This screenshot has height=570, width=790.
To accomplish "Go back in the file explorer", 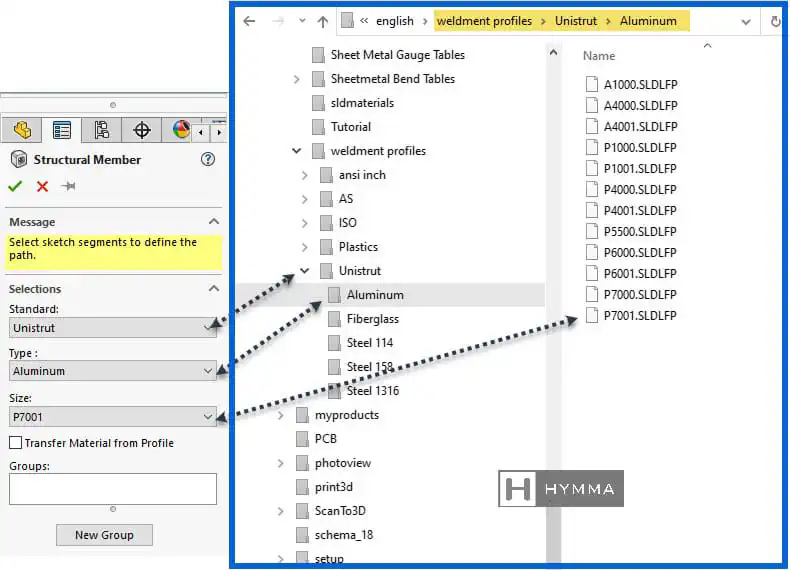I will (249, 21).
